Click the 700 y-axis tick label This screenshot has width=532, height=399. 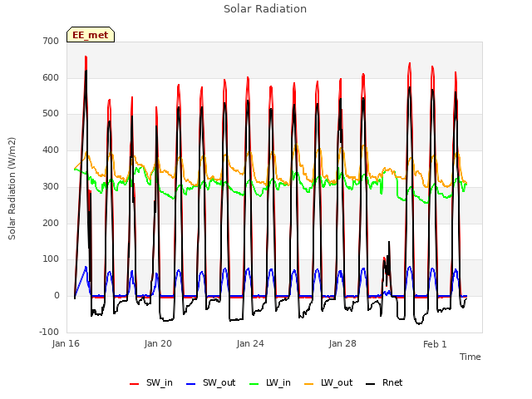coord(51,41)
